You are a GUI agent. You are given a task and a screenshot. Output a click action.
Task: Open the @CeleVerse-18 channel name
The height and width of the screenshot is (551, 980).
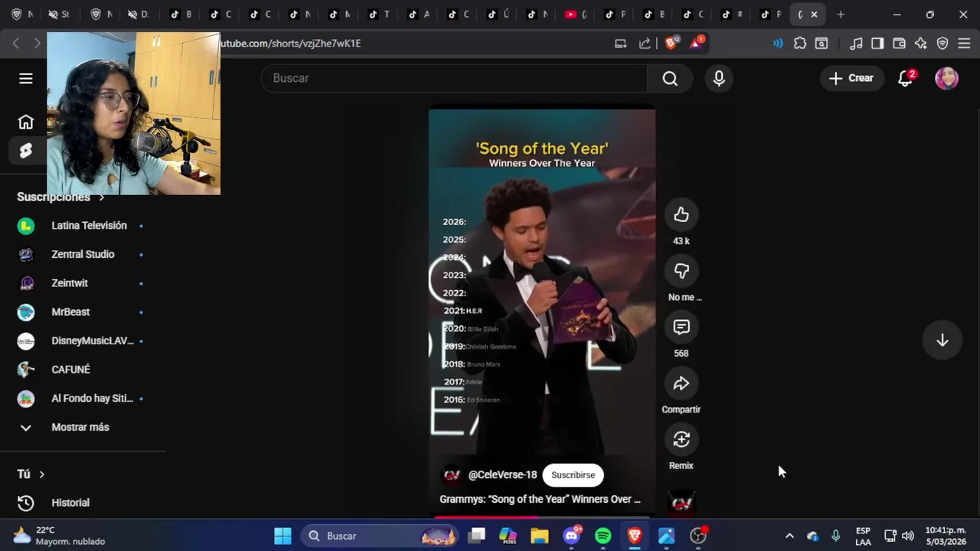pos(502,475)
